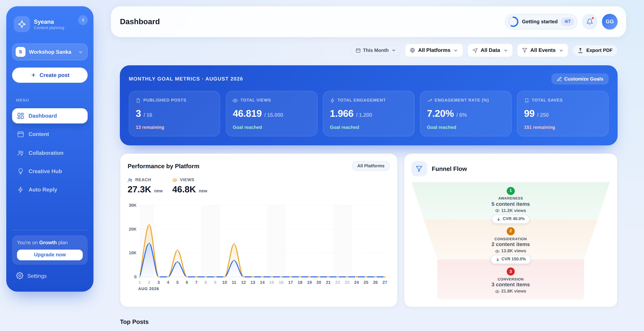The width and height of the screenshot is (644, 331).
Task: Click the CVR 40.0% funnel label
Action: (x=511, y=219)
